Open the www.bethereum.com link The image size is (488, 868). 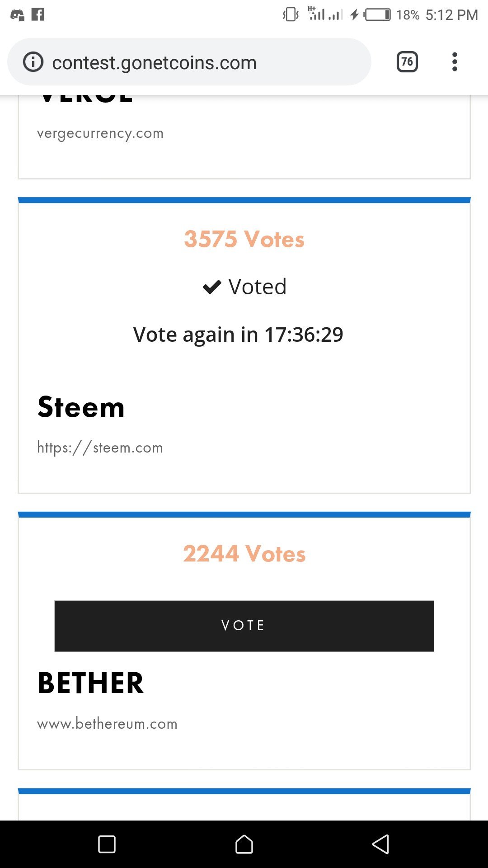pyautogui.click(x=107, y=724)
